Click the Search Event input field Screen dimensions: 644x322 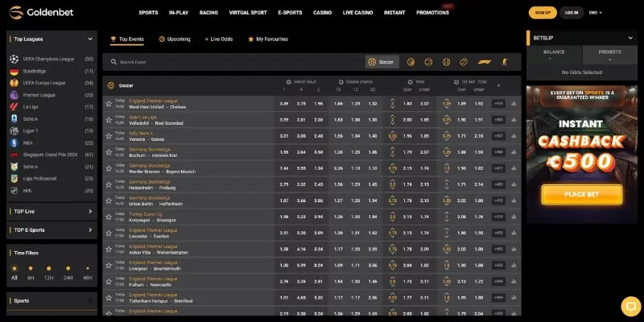coord(233,62)
